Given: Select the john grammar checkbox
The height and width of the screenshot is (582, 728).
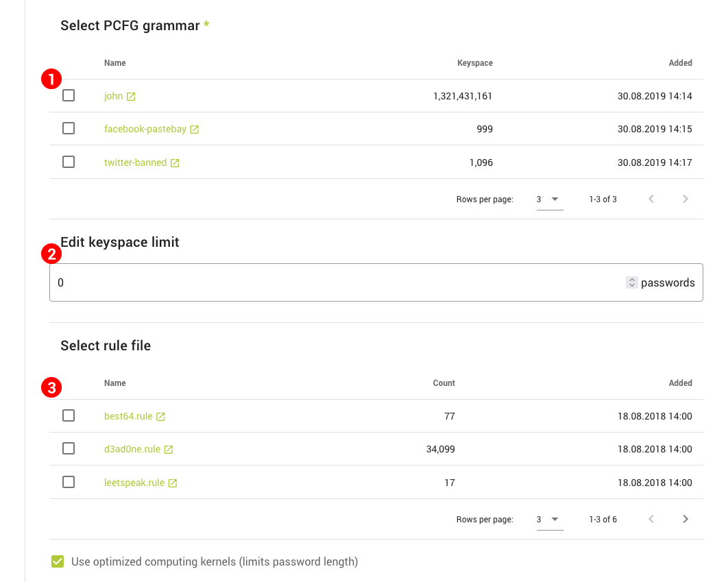Looking at the screenshot, I should tap(69, 96).
